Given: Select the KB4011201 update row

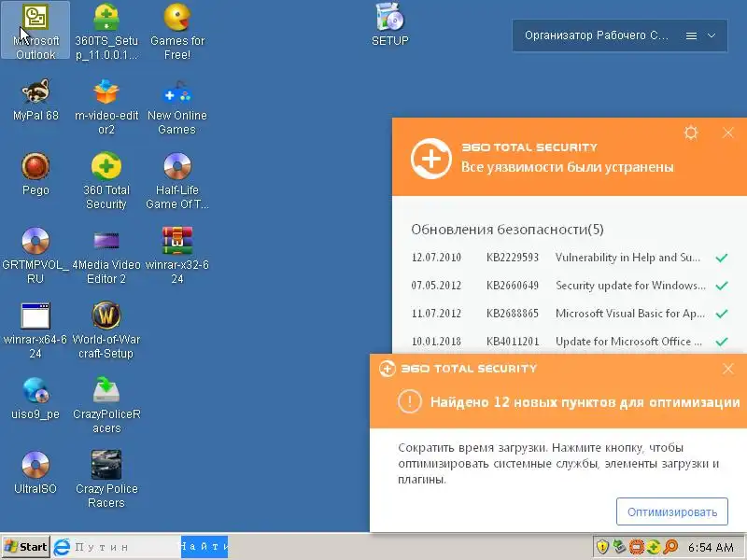Looking at the screenshot, I should (570, 342).
